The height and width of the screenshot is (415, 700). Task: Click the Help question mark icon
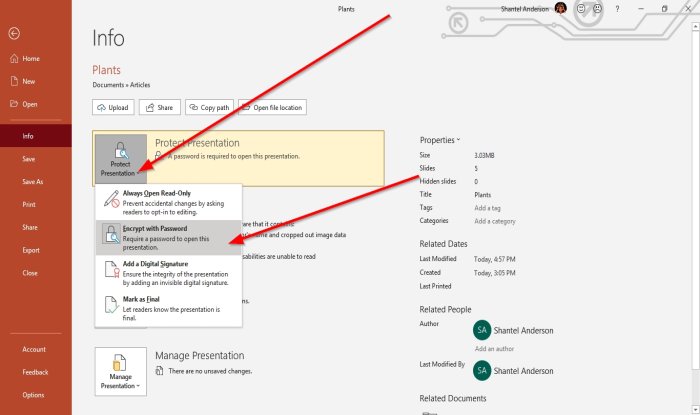coord(617,8)
